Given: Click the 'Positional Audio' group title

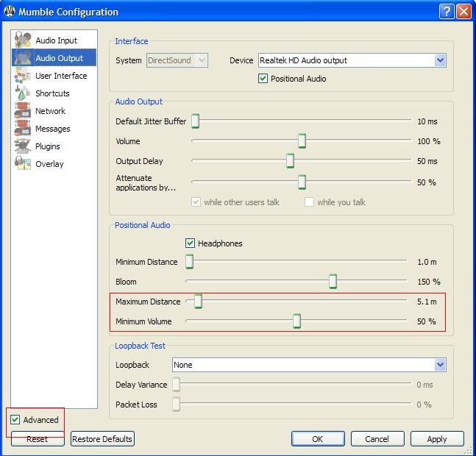Looking at the screenshot, I should pyautogui.click(x=143, y=225).
